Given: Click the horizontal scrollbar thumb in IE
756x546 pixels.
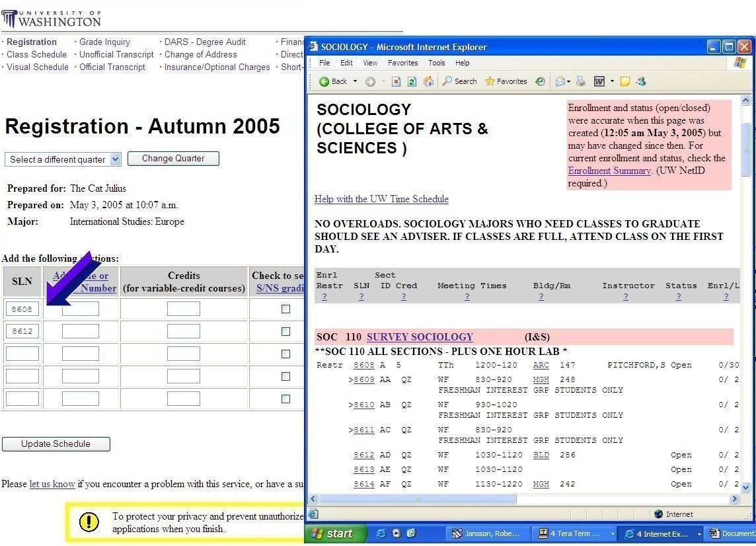Looking at the screenshot, I should click(x=418, y=498).
